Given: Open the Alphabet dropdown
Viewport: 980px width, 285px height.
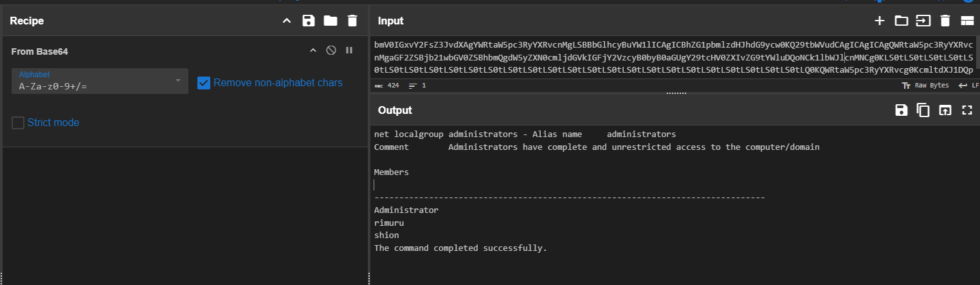Looking at the screenshot, I should (178, 80).
